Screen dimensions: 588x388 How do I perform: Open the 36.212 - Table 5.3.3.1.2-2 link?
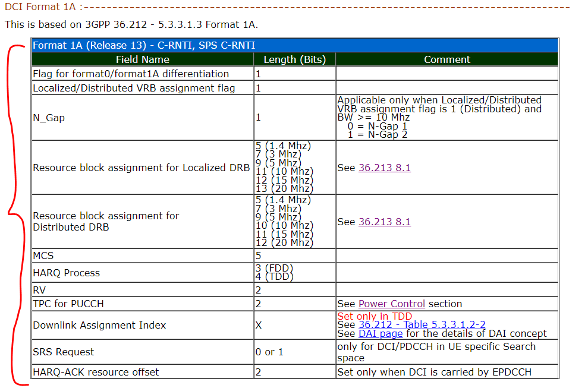point(422,324)
